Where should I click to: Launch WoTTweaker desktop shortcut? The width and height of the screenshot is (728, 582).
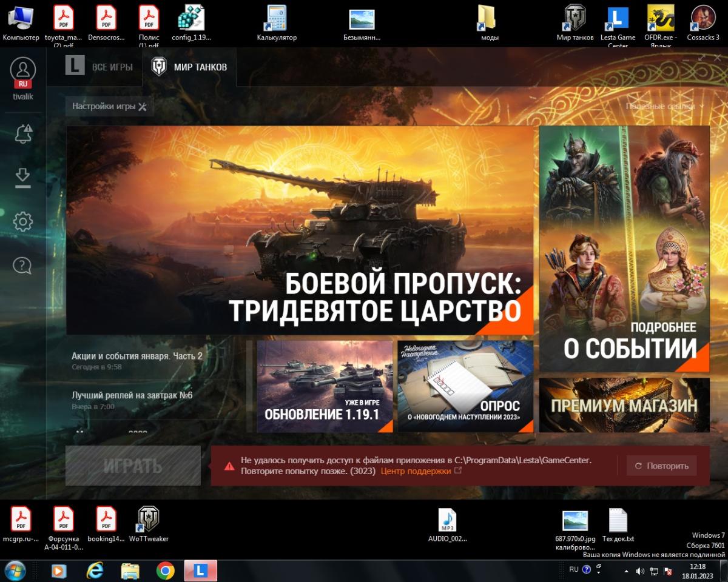click(148, 520)
